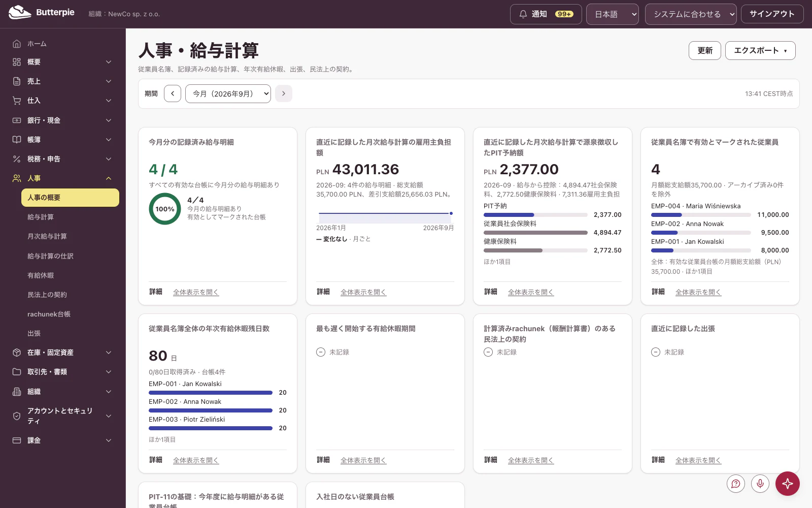Click EMP-004 Maria Wiśniewska row
Image resolution: width=812 pixels, height=508 pixels.
pos(720,210)
